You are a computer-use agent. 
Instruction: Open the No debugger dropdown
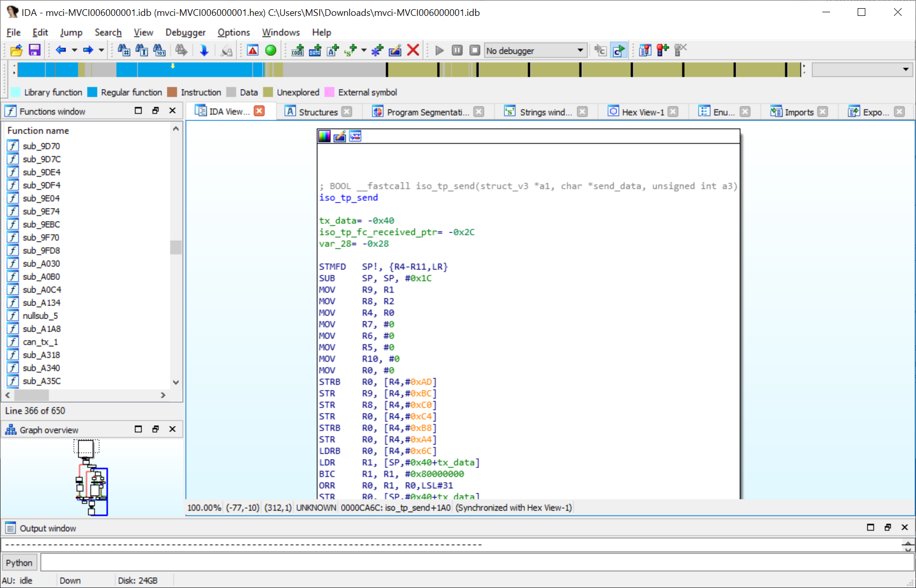point(580,50)
